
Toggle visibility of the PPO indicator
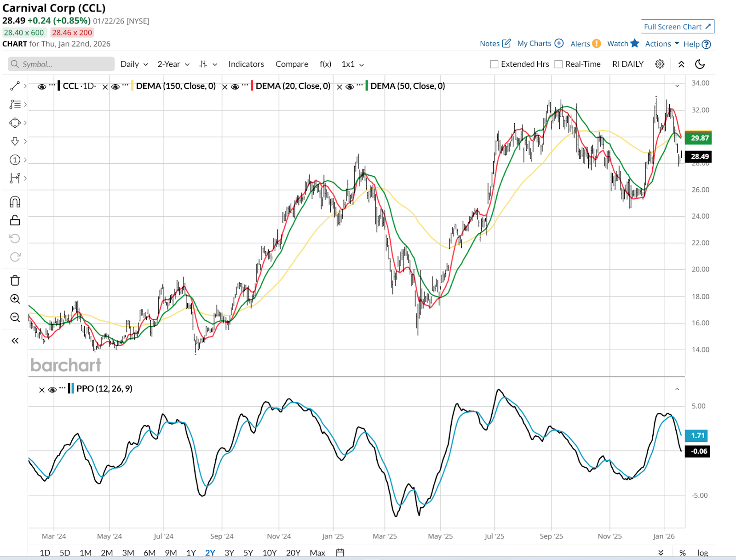point(52,390)
